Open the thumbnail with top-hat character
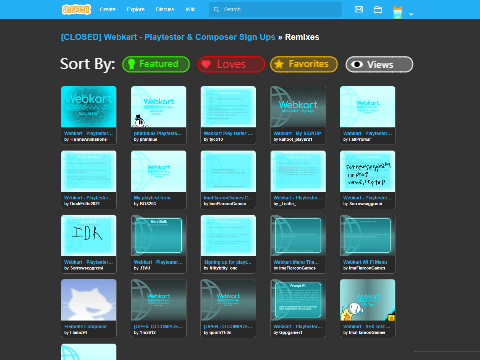The width and height of the screenshot is (480, 360). [158, 106]
